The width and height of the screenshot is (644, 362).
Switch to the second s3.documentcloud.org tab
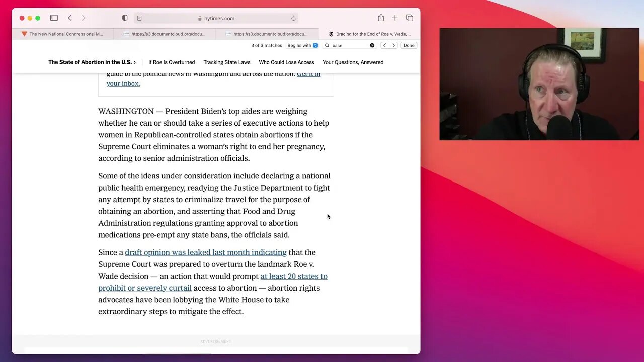(267, 34)
